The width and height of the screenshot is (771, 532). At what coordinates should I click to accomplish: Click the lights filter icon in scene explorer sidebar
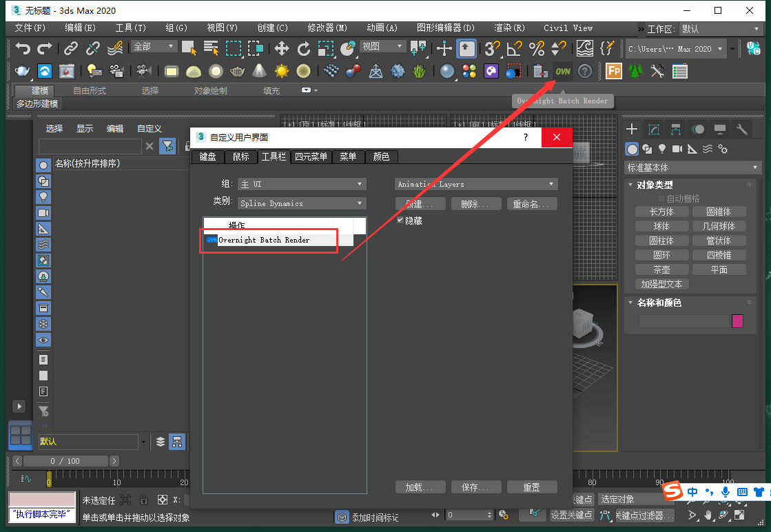pos(43,196)
